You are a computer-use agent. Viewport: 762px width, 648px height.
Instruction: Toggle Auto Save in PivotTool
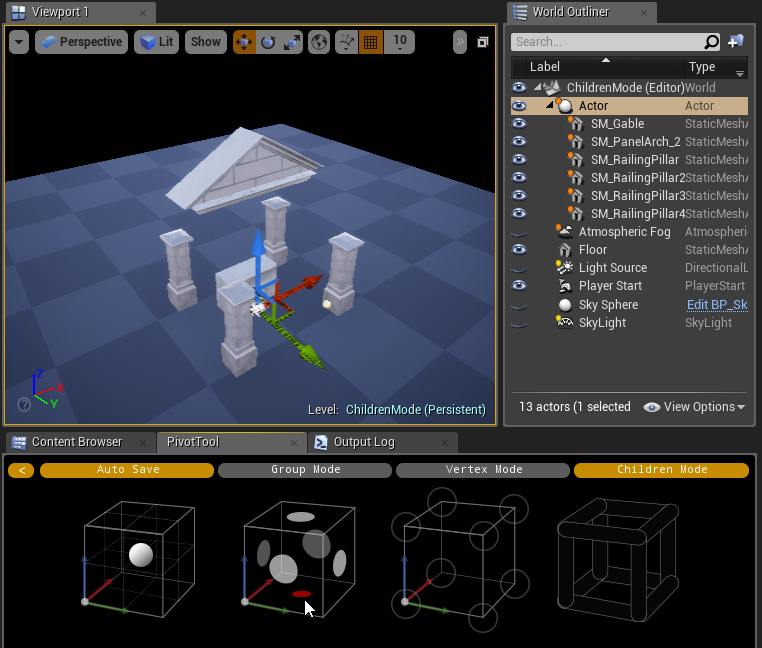pyautogui.click(x=127, y=470)
